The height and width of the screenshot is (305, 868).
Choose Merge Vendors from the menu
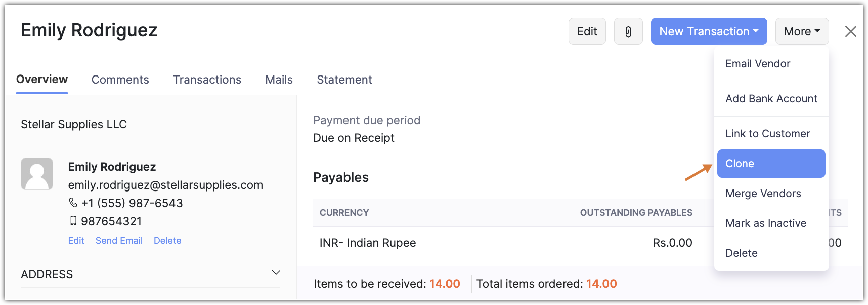[763, 194]
